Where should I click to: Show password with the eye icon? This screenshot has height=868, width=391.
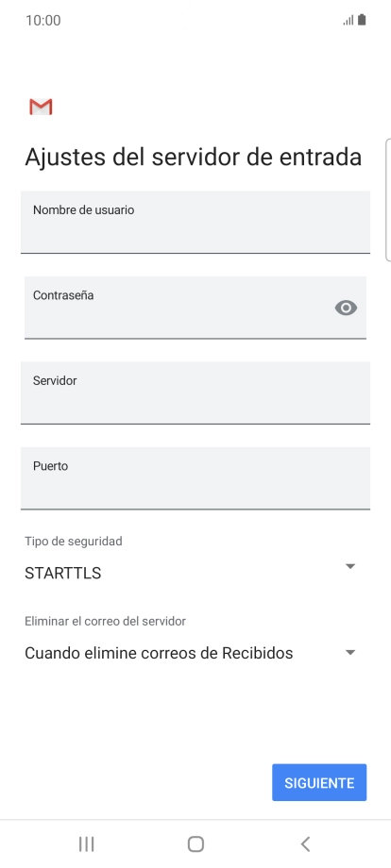347,308
